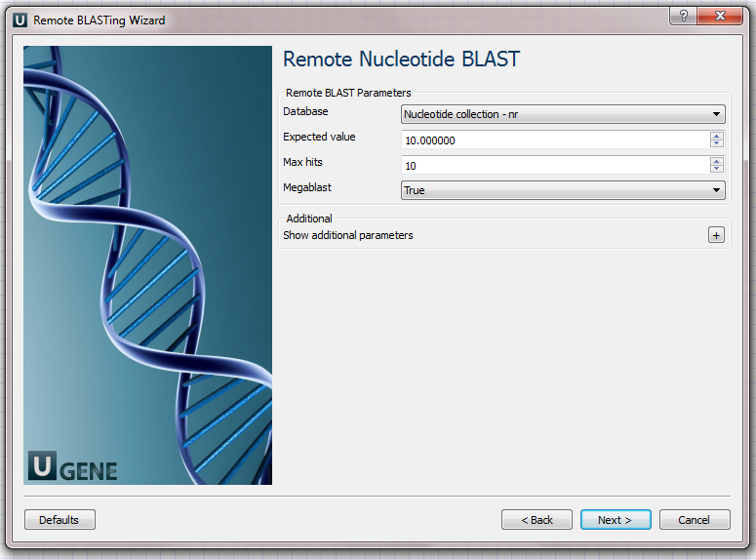This screenshot has width=756, height=560.
Task: Click the 'Additional' group title
Action: point(309,219)
